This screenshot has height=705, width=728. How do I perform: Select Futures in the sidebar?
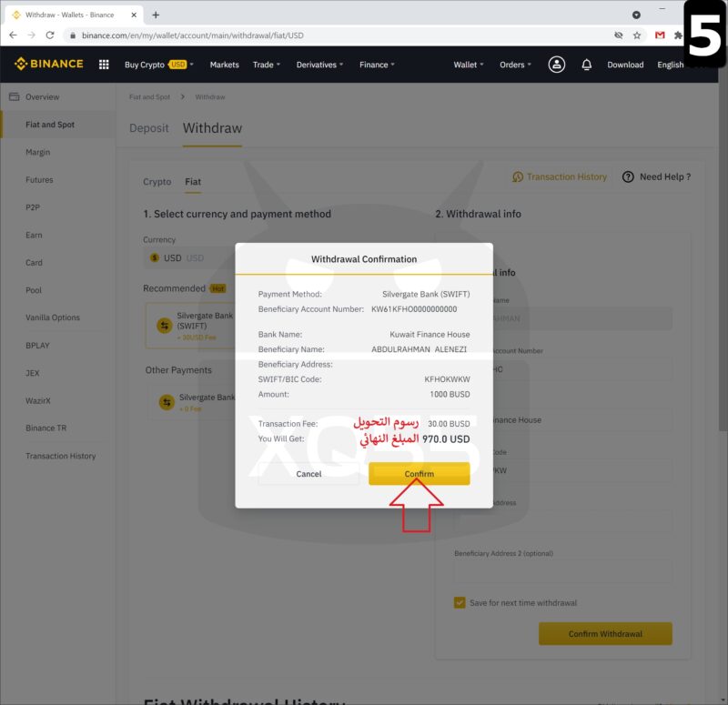coord(39,180)
